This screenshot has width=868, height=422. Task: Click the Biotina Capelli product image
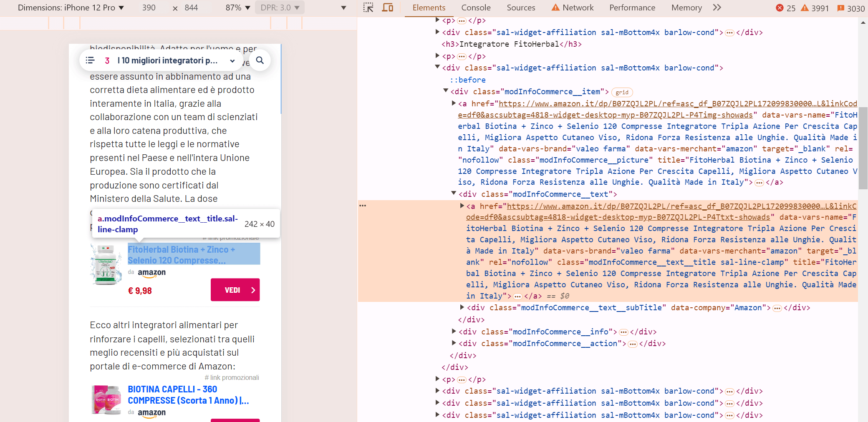tap(106, 399)
